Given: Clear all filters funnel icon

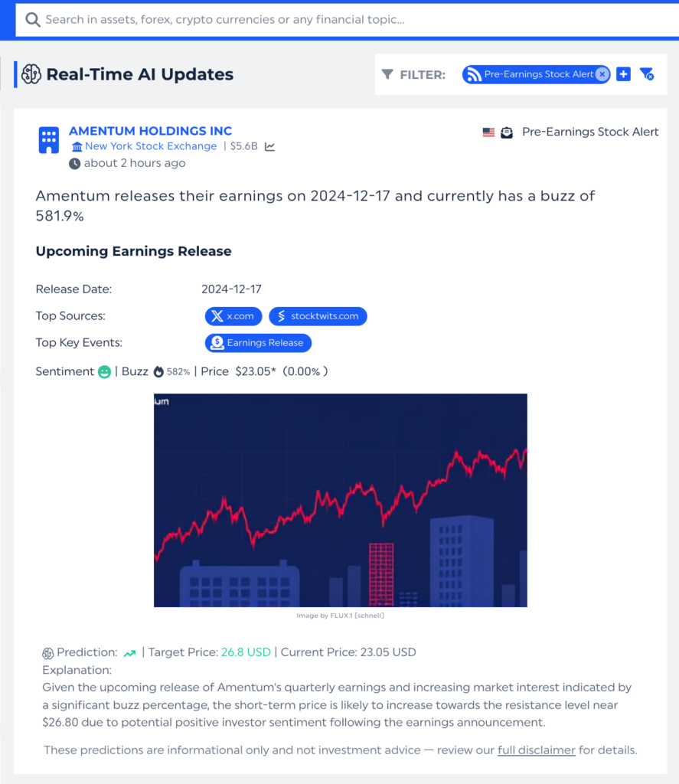Looking at the screenshot, I should point(647,74).
